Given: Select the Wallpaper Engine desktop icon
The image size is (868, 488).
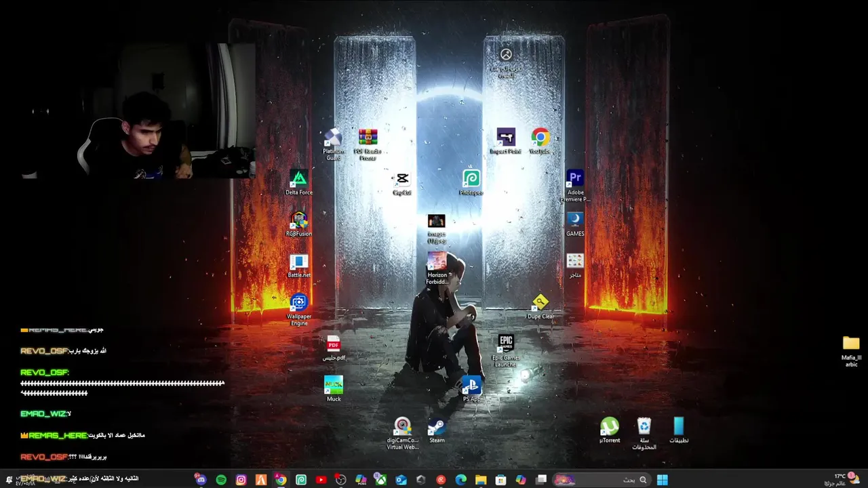Looking at the screenshot, I should click(299, 310).
